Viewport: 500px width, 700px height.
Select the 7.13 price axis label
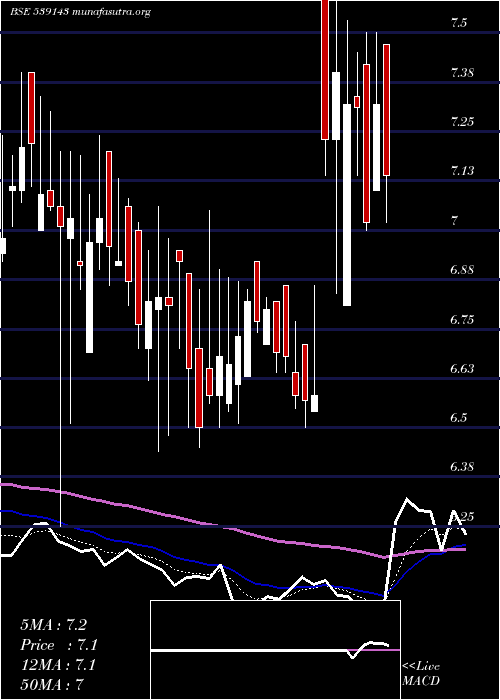462,171
